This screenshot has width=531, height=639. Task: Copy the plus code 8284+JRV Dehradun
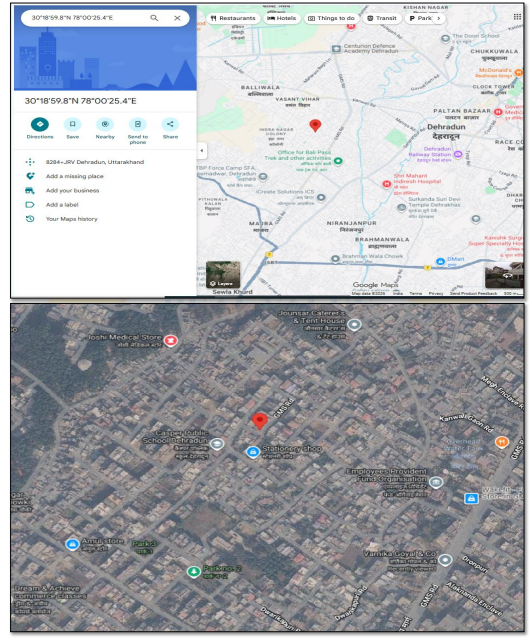tap(95, 162)
